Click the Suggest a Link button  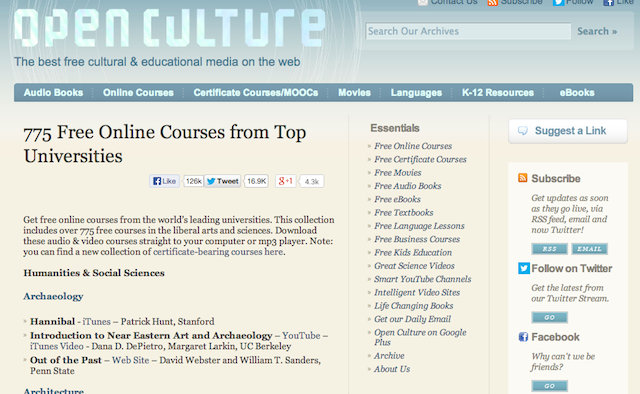(x=568, y=131)
